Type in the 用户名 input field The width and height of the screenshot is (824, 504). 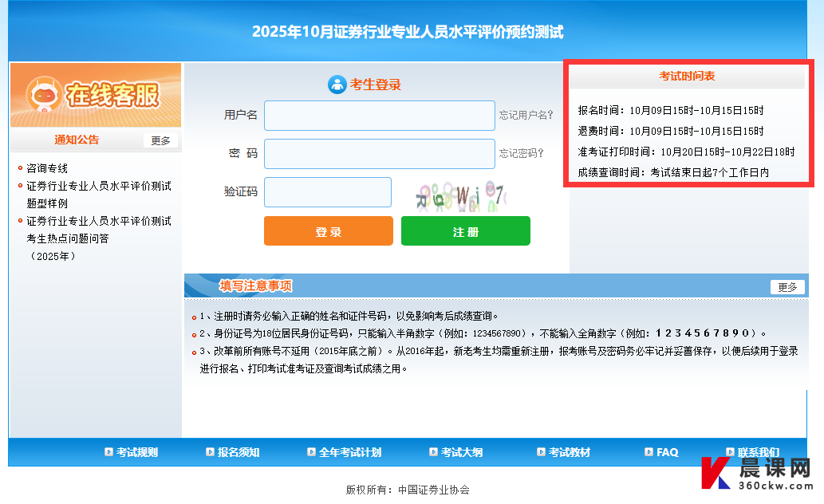click(x=379, y=116)
